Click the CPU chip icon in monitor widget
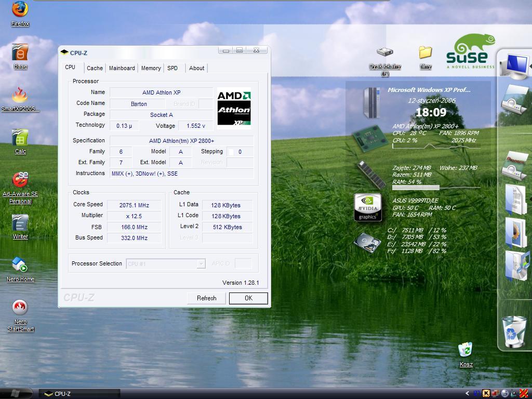The width and height of the screenshot is (532, 399). [x=370, y=138]
